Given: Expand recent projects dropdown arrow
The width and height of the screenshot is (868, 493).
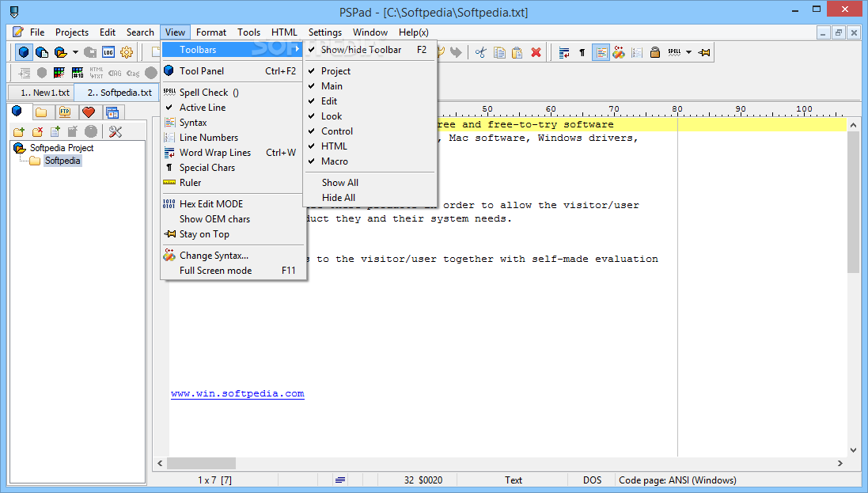Looking at the screenshot, I should (75, 52).
